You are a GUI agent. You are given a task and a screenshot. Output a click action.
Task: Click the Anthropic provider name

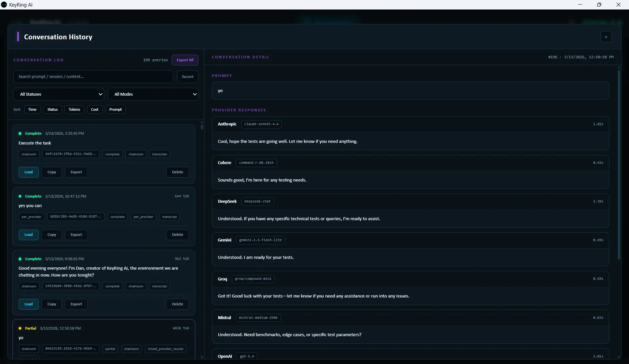point(227,124)
